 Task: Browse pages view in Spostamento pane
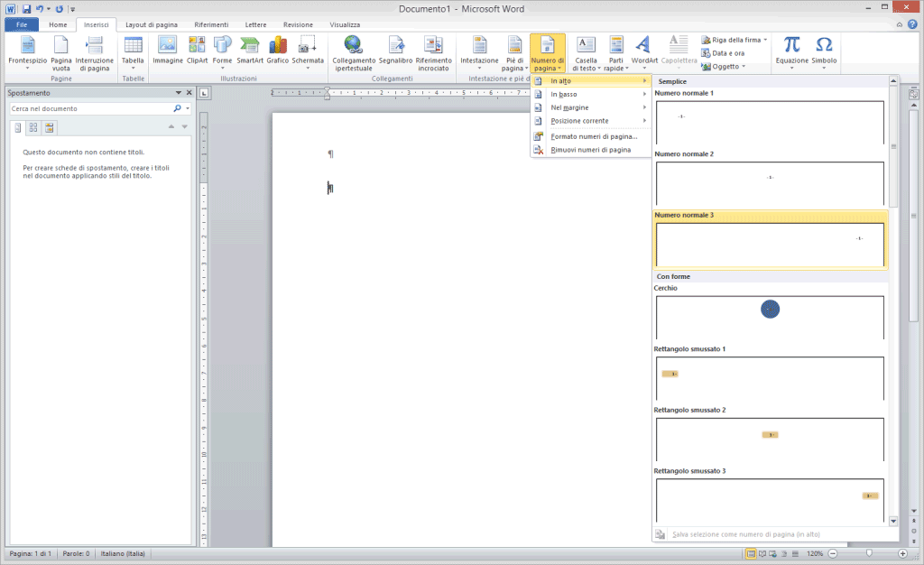[x=33, y=127]
